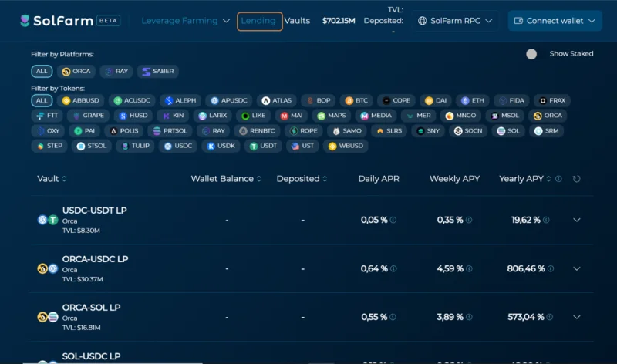Click the MEDIA token icon
Image resolution: width=617 pixels, height=364 pixels.
(x=364, y=116)
